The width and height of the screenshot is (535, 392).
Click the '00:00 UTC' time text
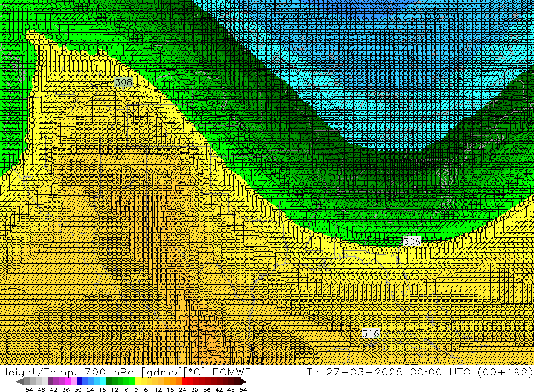[440, 372]
